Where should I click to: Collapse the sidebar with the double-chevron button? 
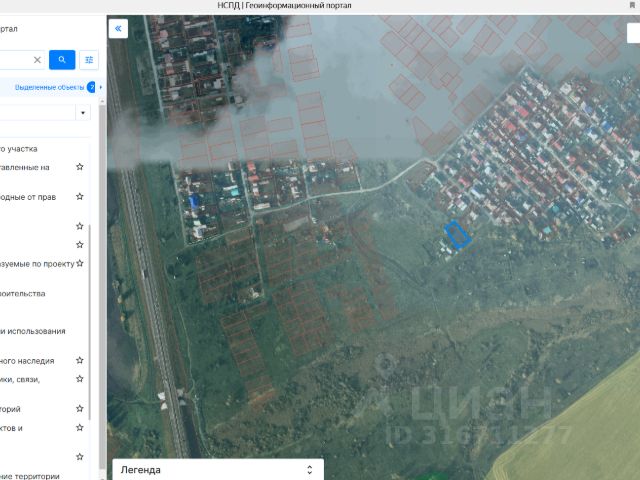click(x=118, y=29)
